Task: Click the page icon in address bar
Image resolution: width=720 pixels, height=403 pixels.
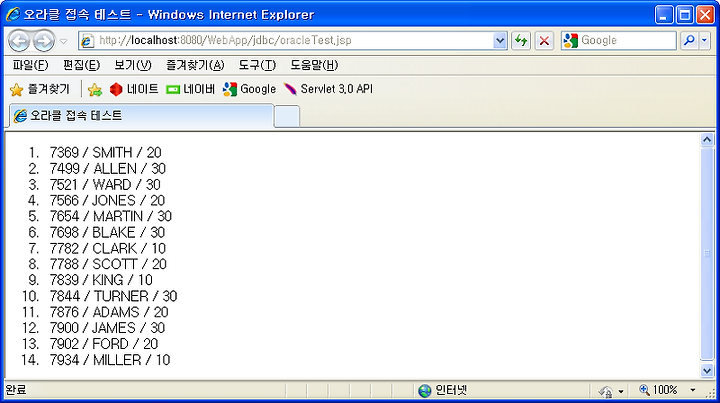Action: pyautogui.click(x=87, y=41)
